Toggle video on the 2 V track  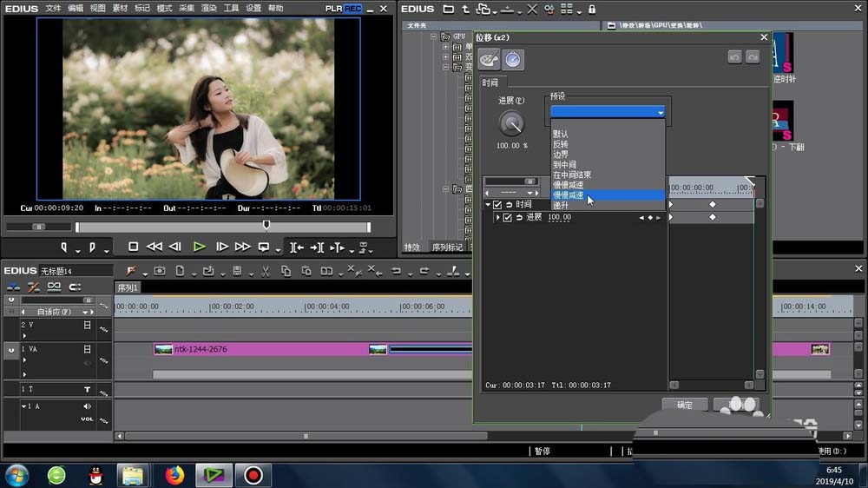tap(87, 325)
